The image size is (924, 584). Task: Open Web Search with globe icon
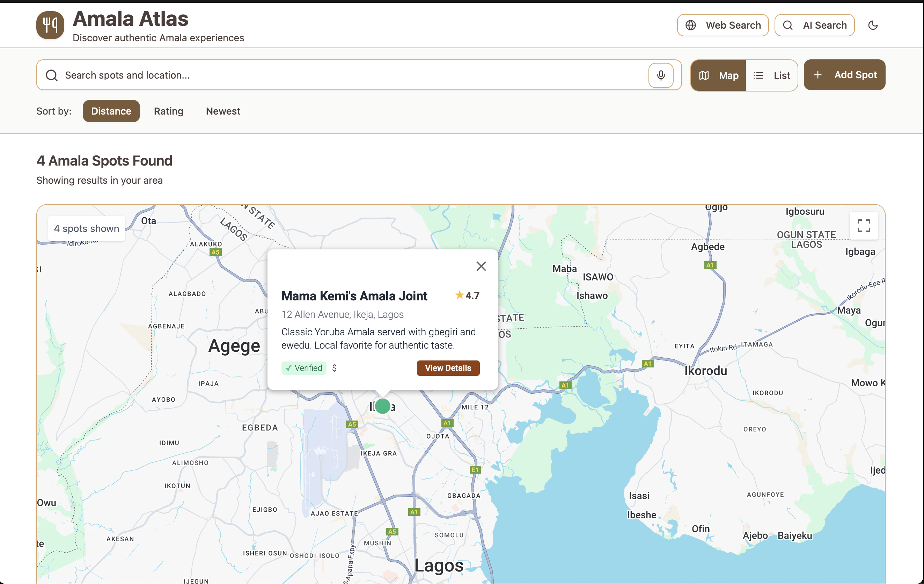pyautogui.click(x=723, y=25)
